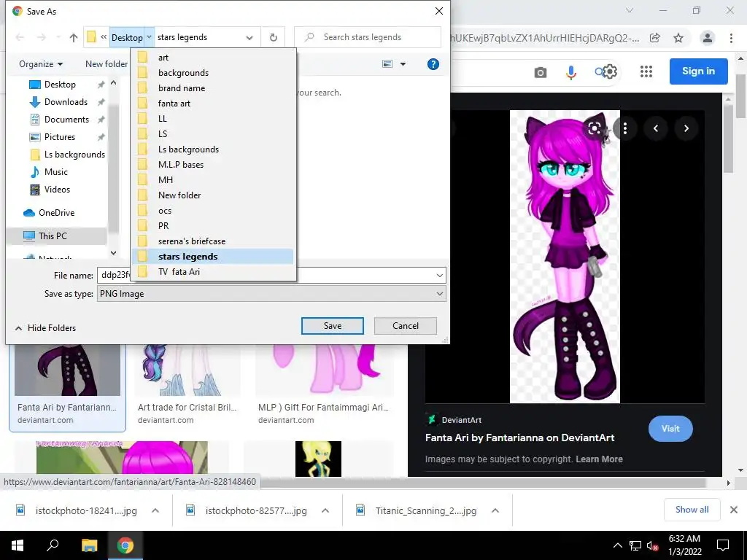Change view layout icon in Save As dialog
Image resolution: width=747 pixels, height=560 pixels.
[x=388, y=64]
